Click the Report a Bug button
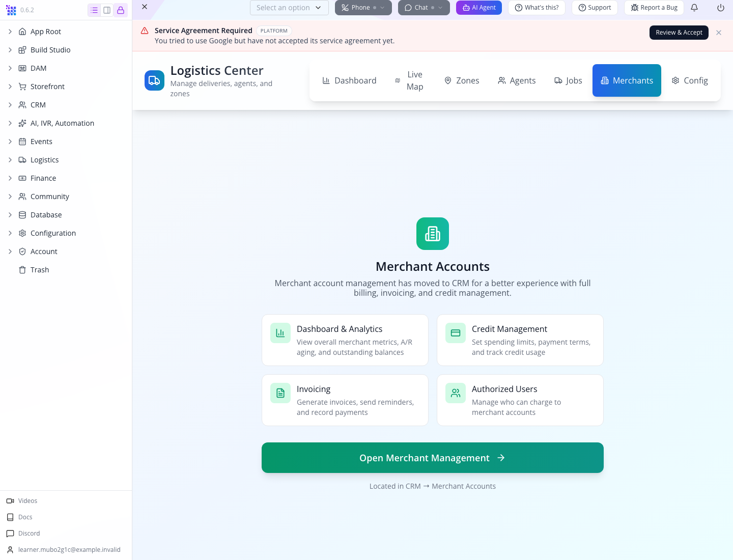The height and width of the screenshot is (560, 733). [654, 8]
